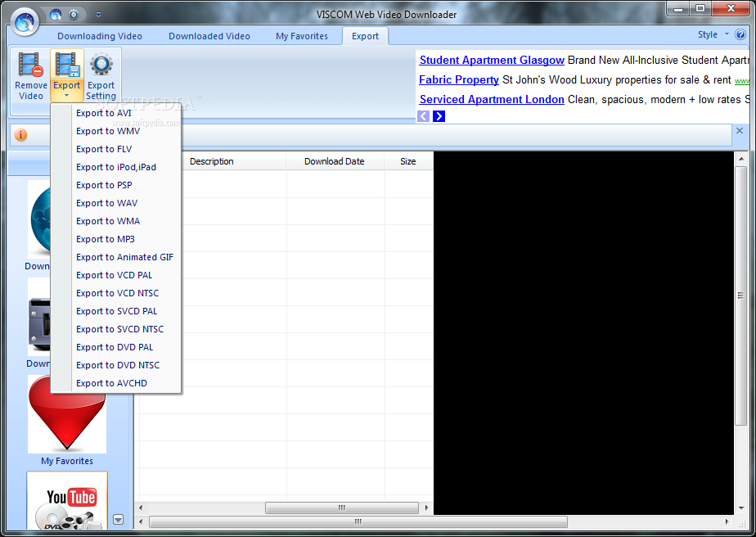
Task: Click the help question mark icon
Action: pyautogui.click(x=740, y=34)
